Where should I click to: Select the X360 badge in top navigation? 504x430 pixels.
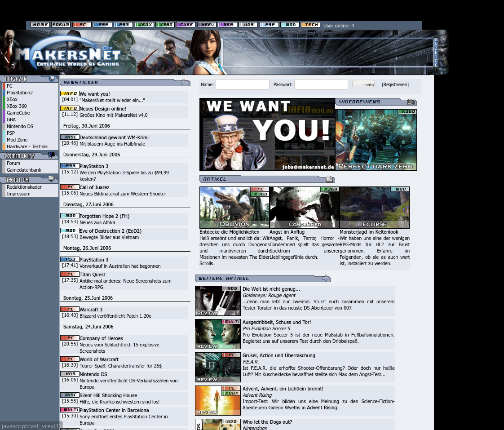(165, 25)
